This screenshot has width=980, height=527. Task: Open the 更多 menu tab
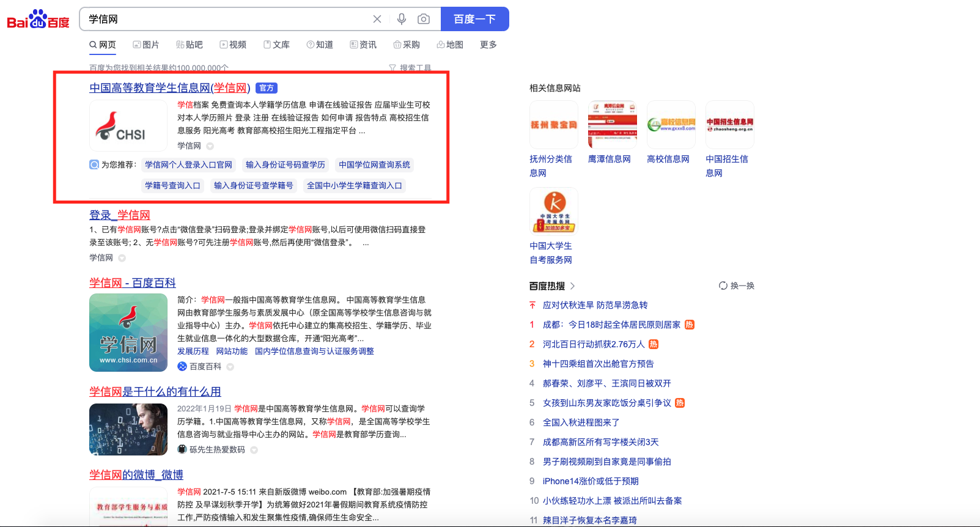pos(488,45)
